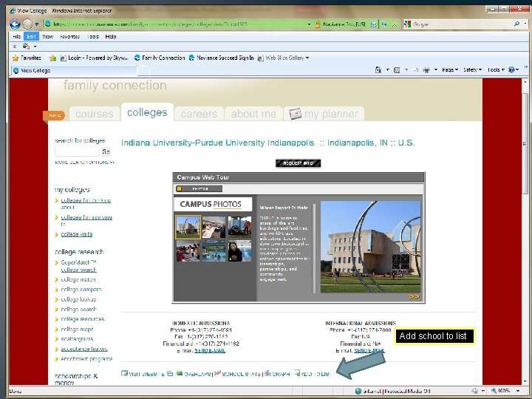Click the Favorites star button
This screenshot has height=399, width=532.
point(27,58)
